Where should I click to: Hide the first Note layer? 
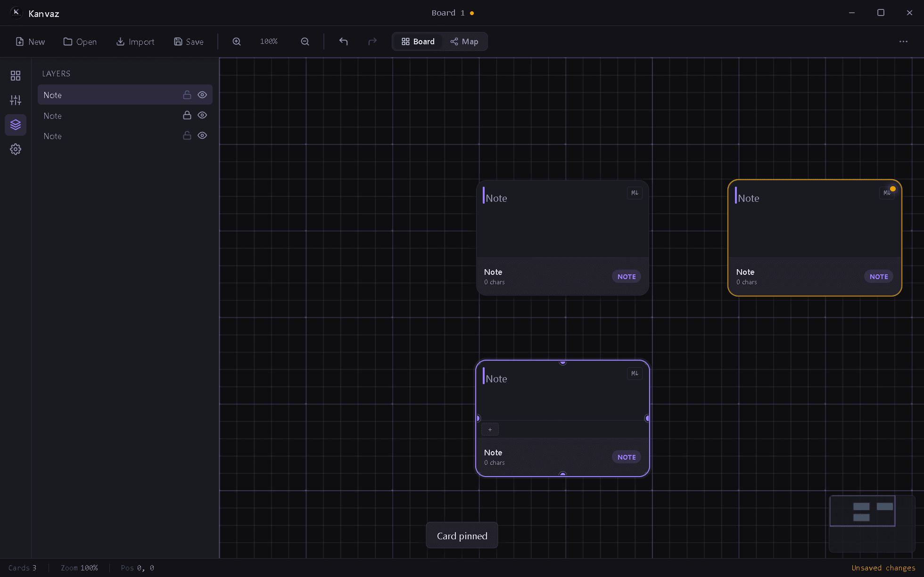(x=202, y=95)
